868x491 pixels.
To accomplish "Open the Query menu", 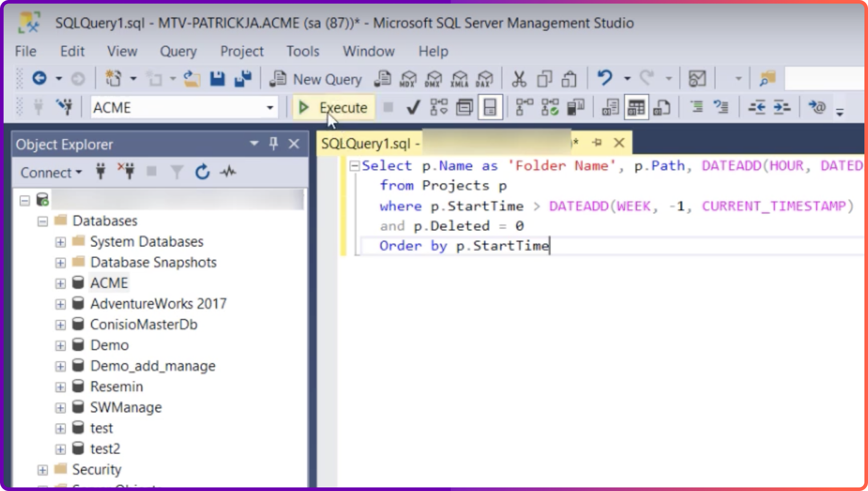I will [x=178, y=52].
